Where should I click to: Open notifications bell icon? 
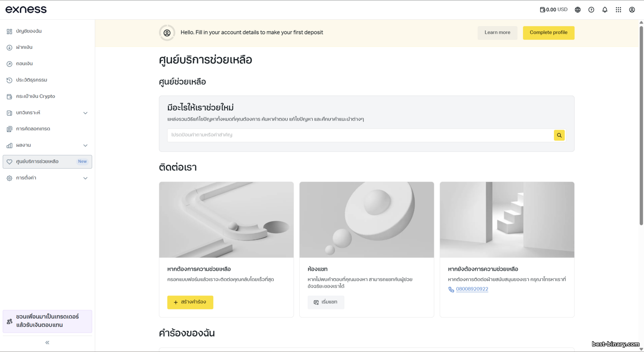(x=605, y=10)
